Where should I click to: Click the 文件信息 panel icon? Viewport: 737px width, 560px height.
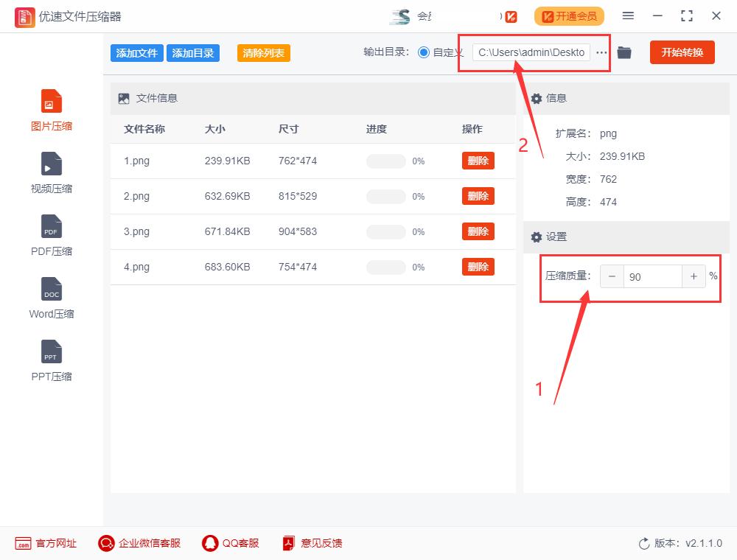[123, 97]
